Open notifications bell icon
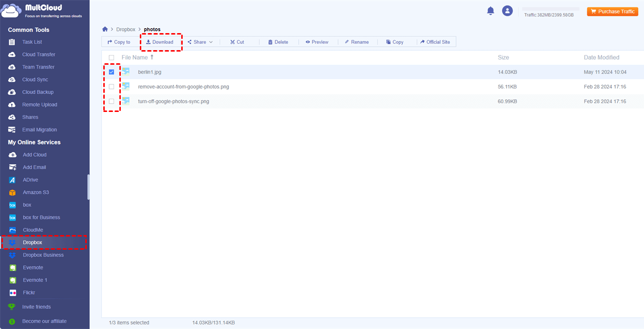 pyautogui.click(x=491, y=11)
